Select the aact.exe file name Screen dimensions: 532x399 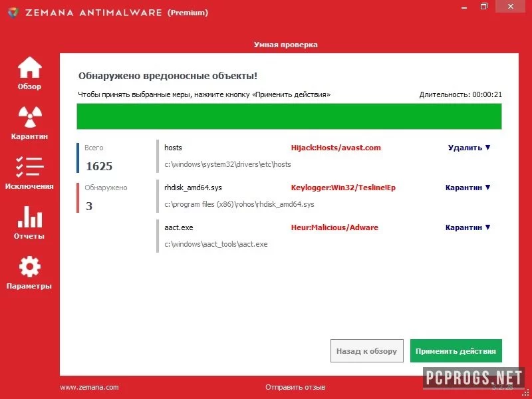tap(178, 227)
